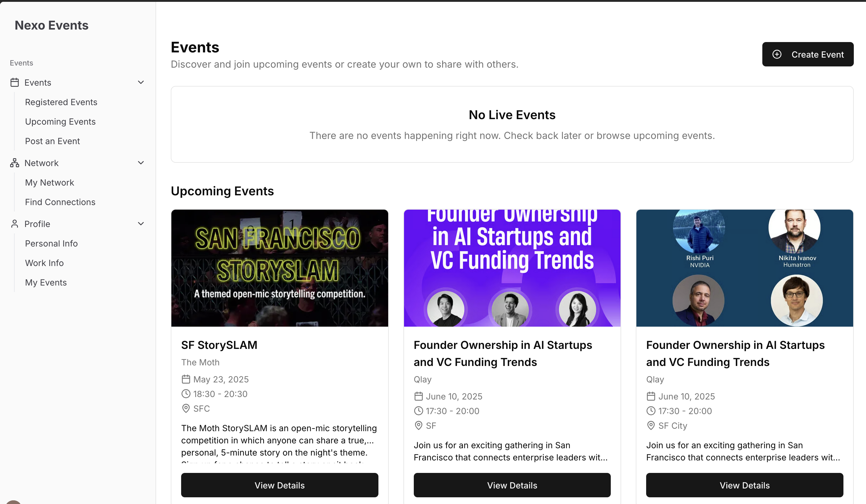Viewport: 866px width, 504px height.
Task: View Details for the SF City Qlay event
Action: click(744, 485)
